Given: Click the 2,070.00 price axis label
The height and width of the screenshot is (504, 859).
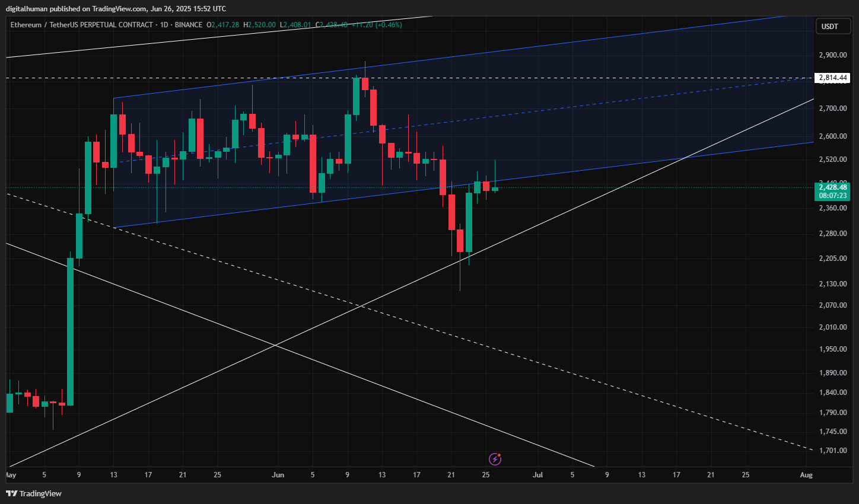Looking at the screenshot, I should pyautogui.click(x=832, y=305).
